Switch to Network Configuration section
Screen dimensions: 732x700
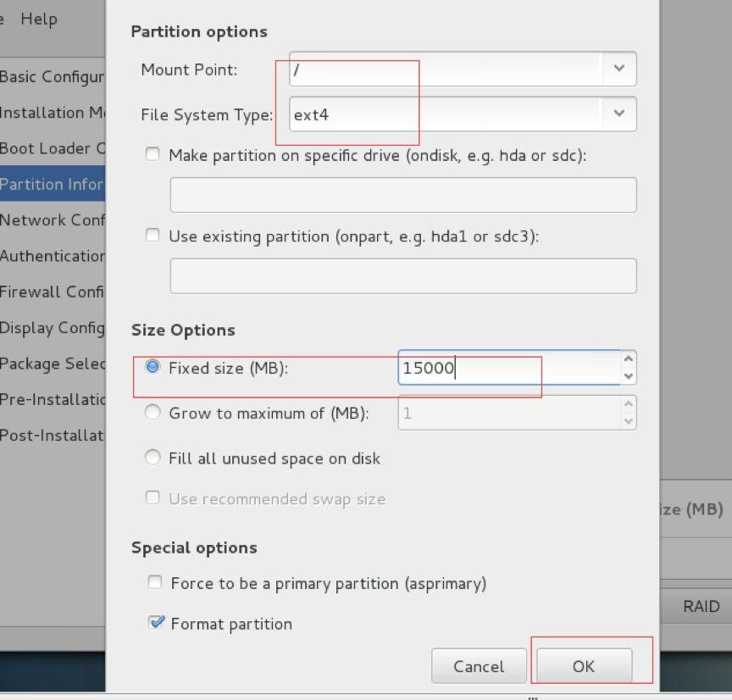click(x=52, y=220)
